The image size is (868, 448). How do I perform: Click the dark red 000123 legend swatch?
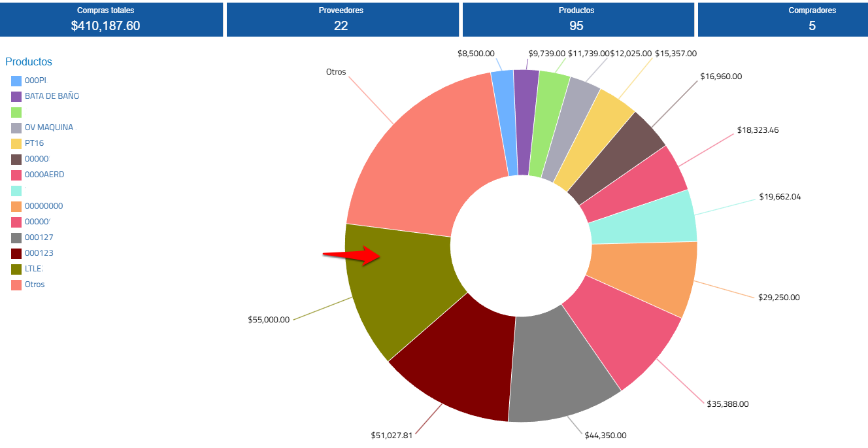(x=17, y=253)
